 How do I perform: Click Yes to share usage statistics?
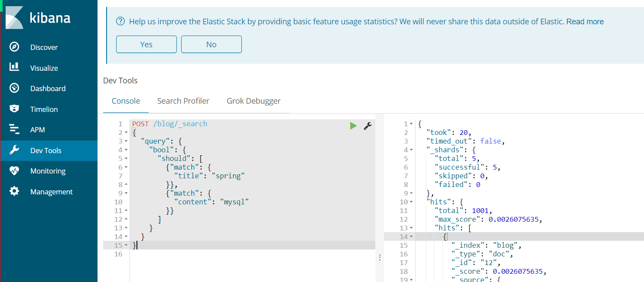(x=146, y=44)
